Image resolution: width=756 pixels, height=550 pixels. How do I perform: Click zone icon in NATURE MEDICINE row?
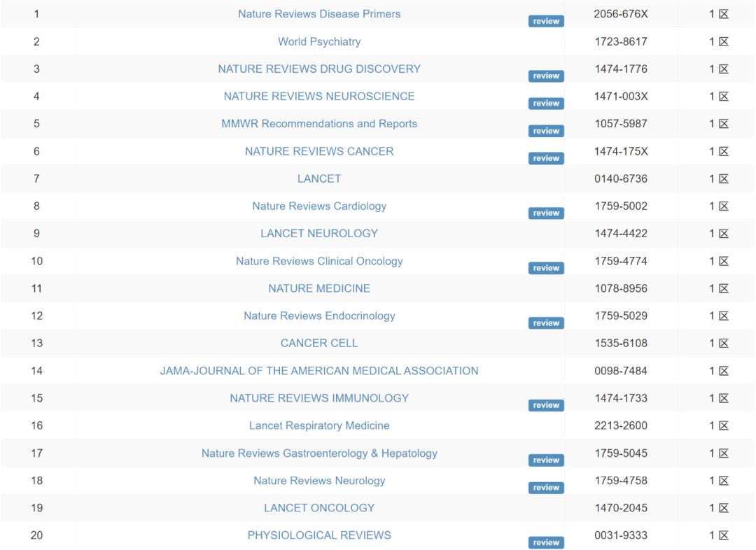click(724, 288)
